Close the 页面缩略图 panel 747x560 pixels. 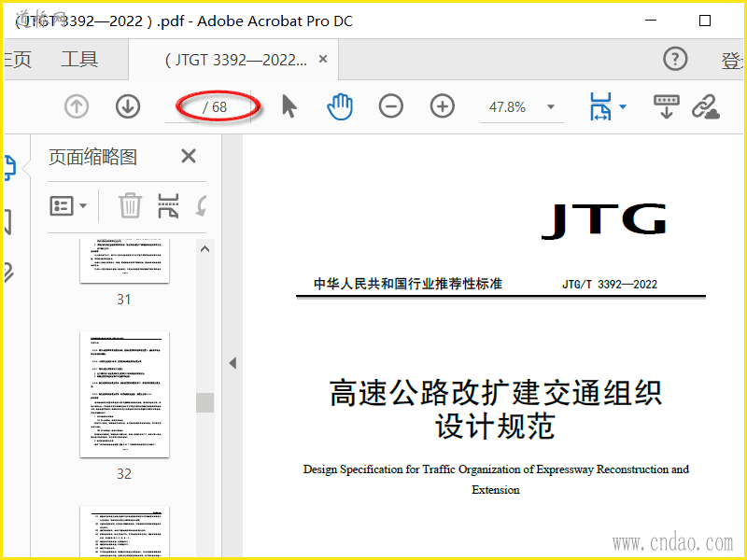[189, 156]
